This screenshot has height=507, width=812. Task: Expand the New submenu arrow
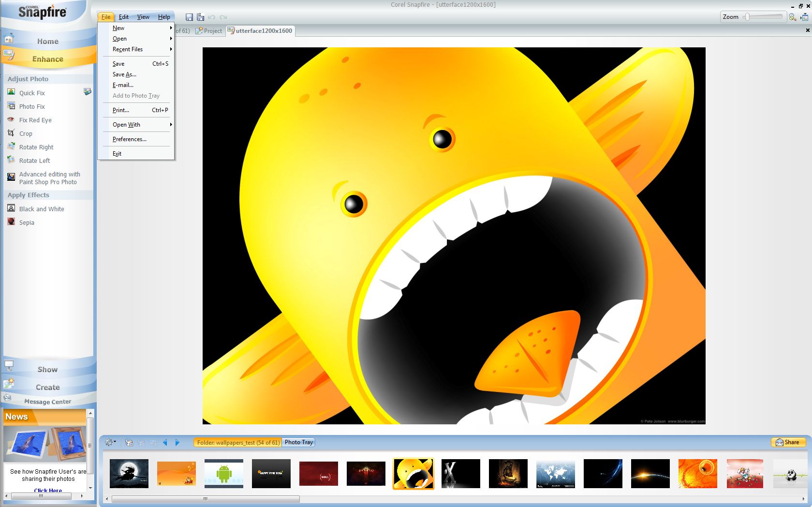(x=171, y=28)
